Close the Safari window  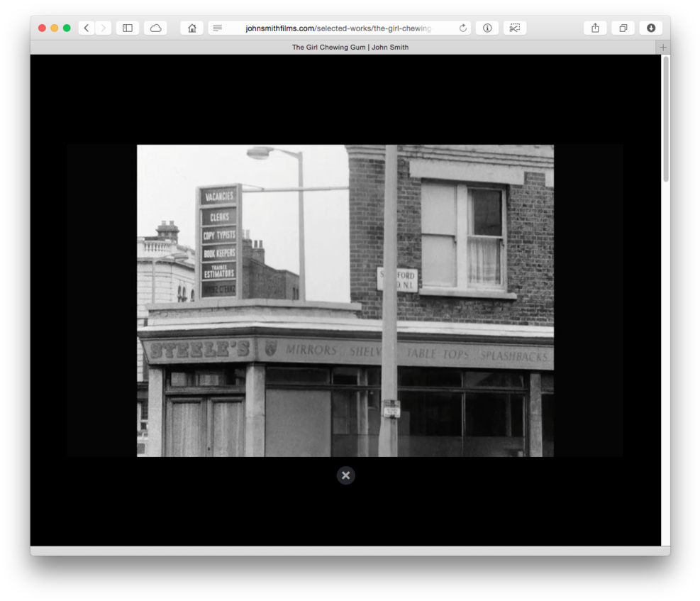[x=42, y=28]
